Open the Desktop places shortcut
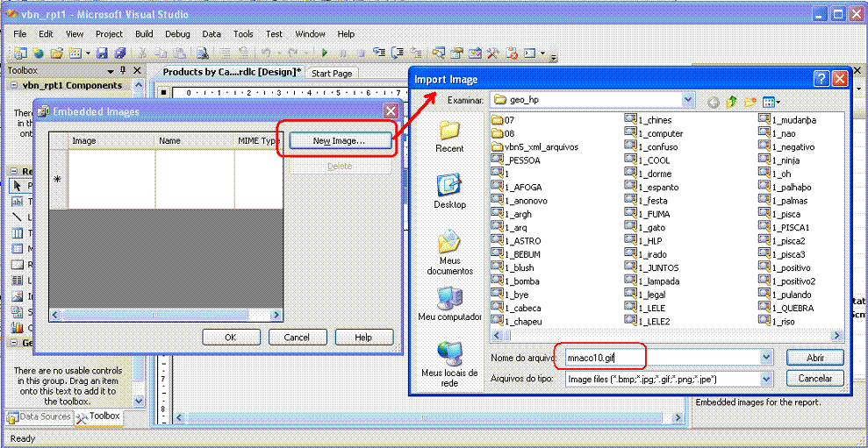 pos(449,191)
